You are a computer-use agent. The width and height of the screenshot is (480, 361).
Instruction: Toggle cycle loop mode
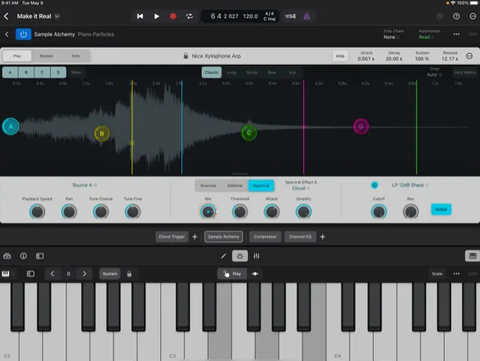189,16
